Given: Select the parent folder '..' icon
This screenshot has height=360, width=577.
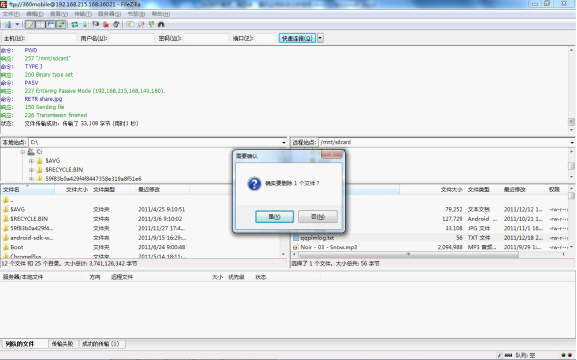Looking at the screenshot, I should tap(6, 200).
